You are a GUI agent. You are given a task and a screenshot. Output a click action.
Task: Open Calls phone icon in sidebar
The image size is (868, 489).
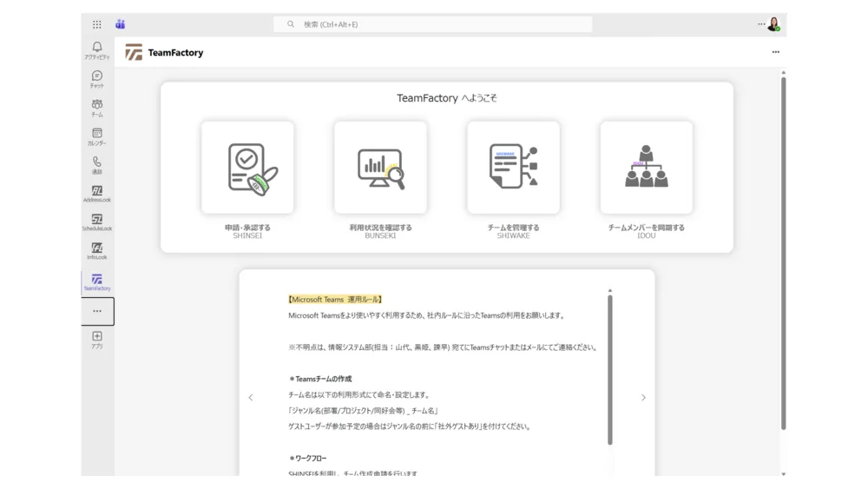(97, 165)
